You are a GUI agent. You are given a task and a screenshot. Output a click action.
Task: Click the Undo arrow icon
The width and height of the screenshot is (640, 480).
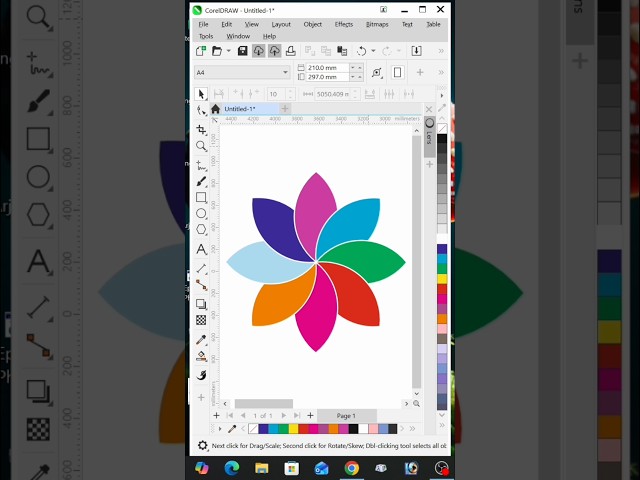(361, 51)
